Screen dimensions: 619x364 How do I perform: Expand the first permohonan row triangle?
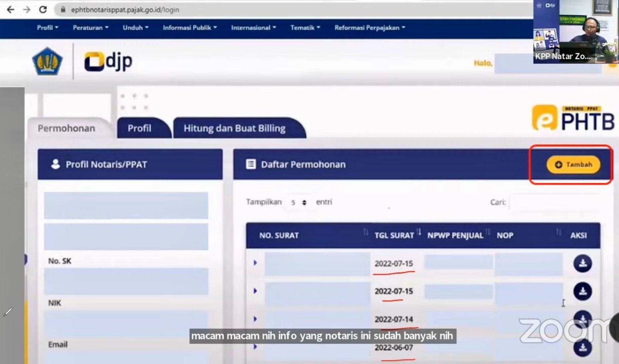coord(255,263)
